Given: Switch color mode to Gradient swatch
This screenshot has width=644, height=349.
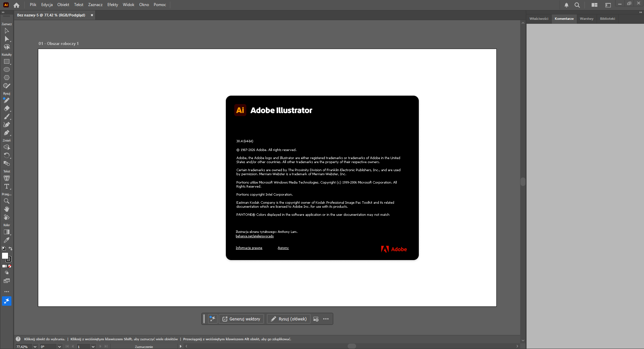Looking at the screenshot, I should [x=6, y=266].
